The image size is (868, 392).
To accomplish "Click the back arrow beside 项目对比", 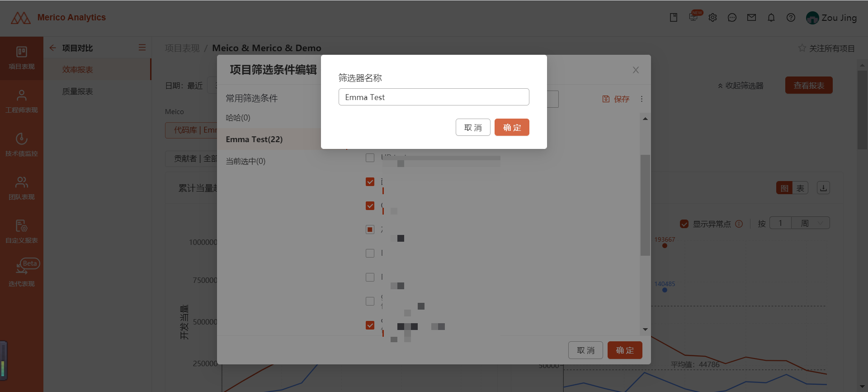I will coord(53,48).
